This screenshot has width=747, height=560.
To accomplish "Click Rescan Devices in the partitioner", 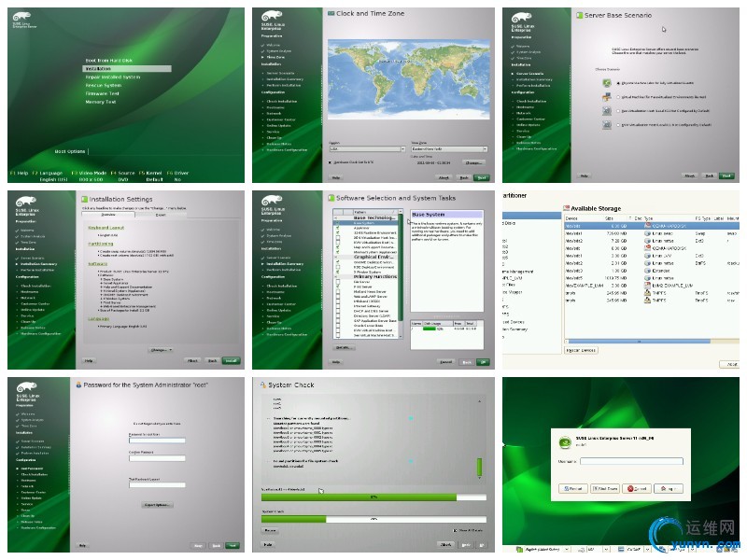I will click(581, 350).
